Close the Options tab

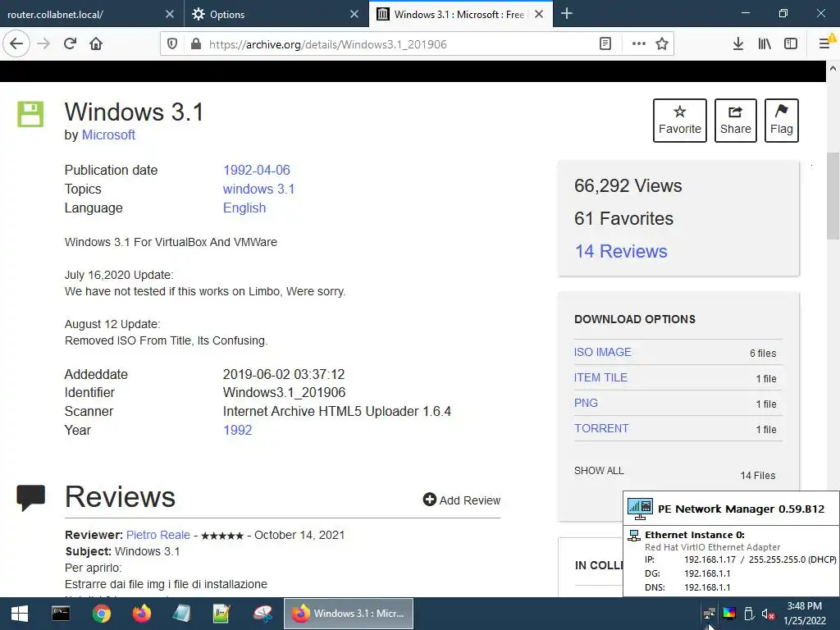click(354, 15)
